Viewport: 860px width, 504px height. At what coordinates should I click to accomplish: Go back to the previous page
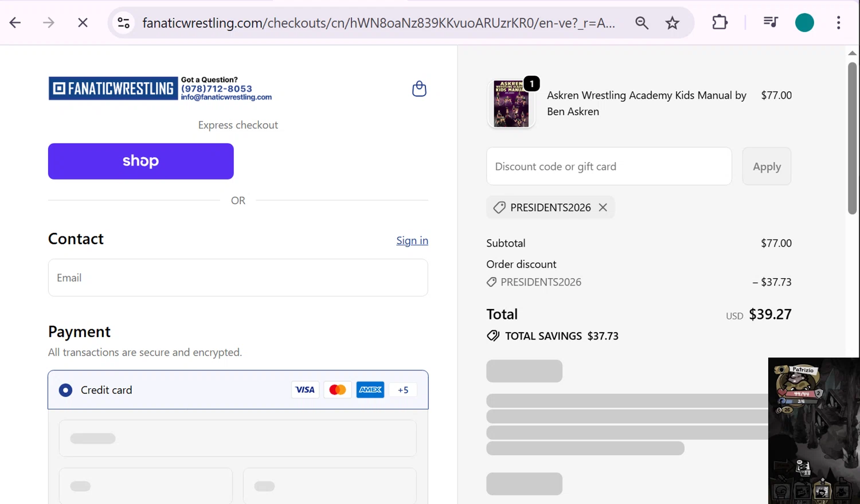point(15,22)
